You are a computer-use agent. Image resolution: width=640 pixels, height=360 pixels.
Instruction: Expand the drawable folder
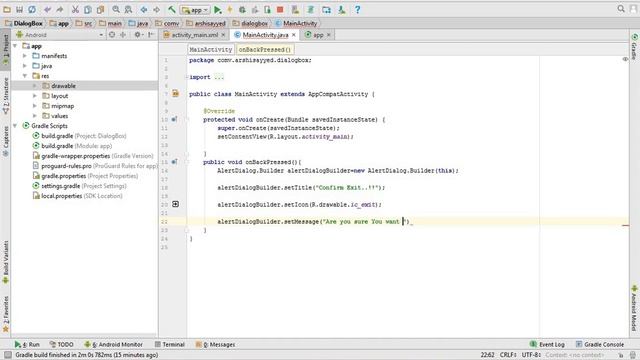tap(35, 86)
